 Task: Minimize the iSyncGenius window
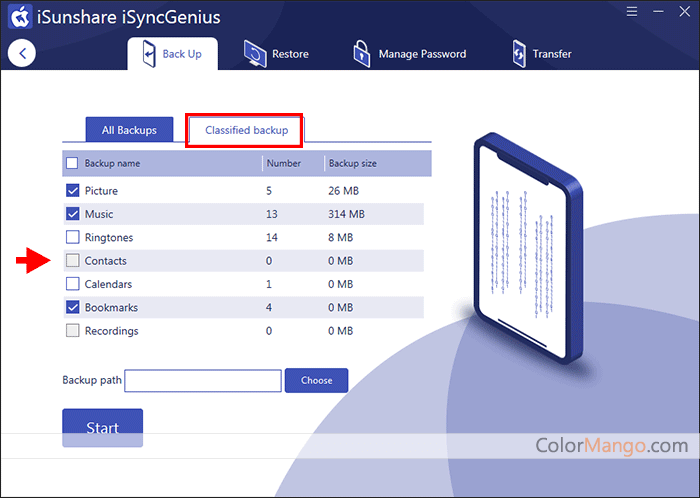656,15
